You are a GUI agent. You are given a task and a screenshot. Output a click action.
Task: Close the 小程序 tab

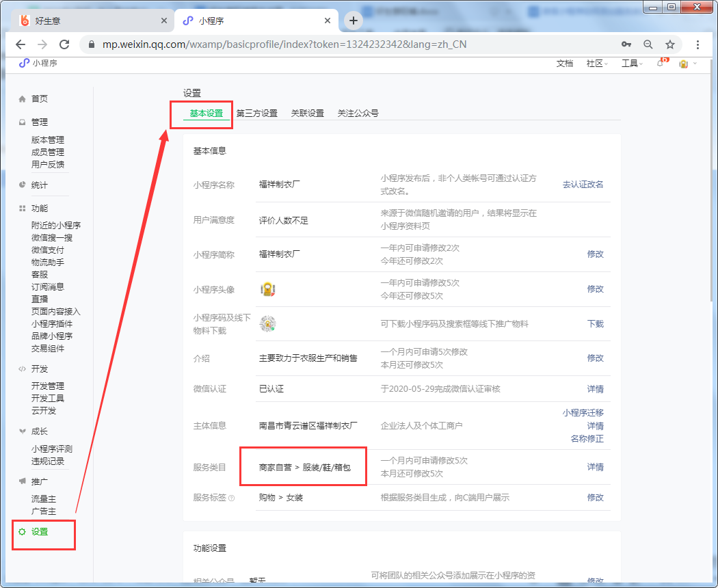click(328, 21)
